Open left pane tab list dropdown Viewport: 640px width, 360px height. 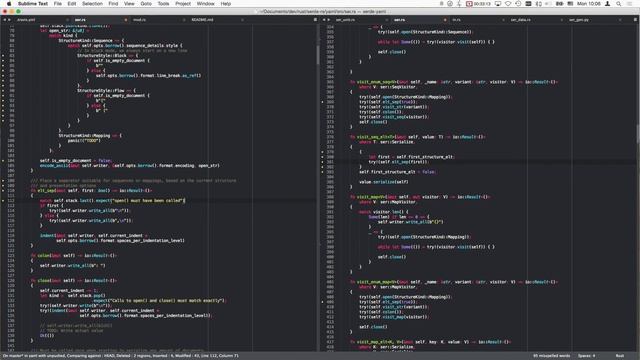click(x=315, y=20)
